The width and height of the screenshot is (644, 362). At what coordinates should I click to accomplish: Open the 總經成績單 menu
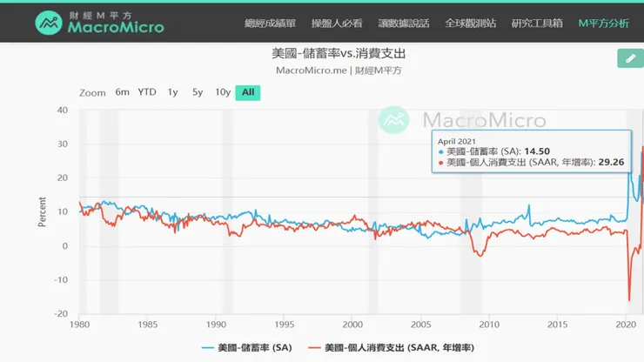[x=271, y=23]
